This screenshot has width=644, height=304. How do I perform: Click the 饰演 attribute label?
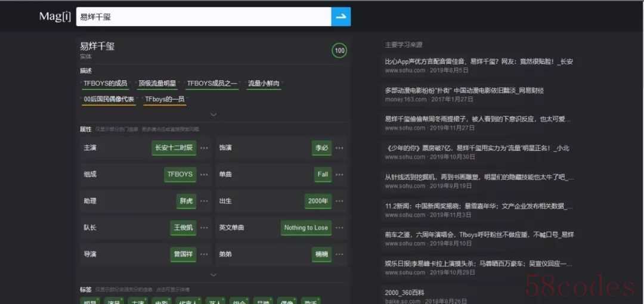[x=225, y=148]
